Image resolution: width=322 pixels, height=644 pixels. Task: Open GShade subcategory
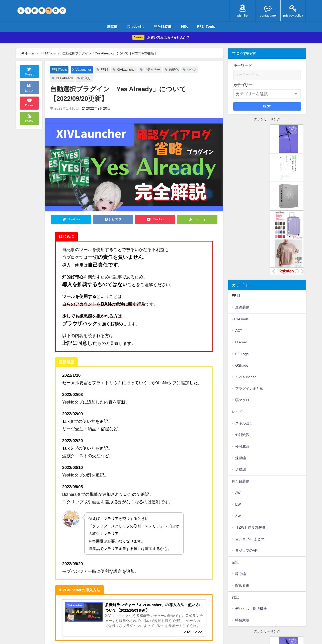coord(242,365)
